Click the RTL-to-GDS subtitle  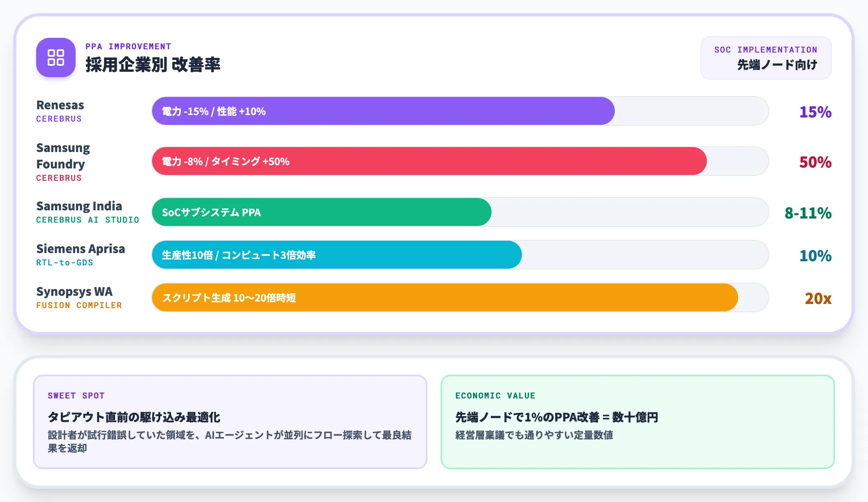click(65, 263)
